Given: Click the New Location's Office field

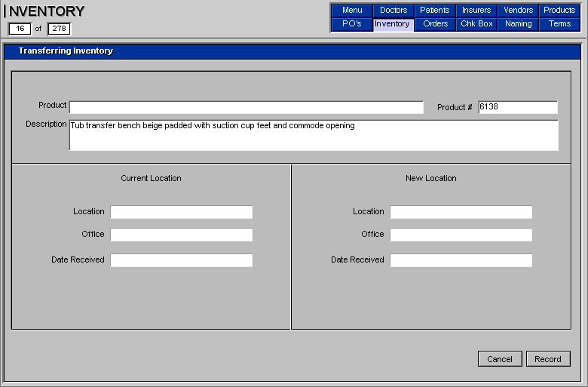Looking at the screenshot, I should point(461,235).
